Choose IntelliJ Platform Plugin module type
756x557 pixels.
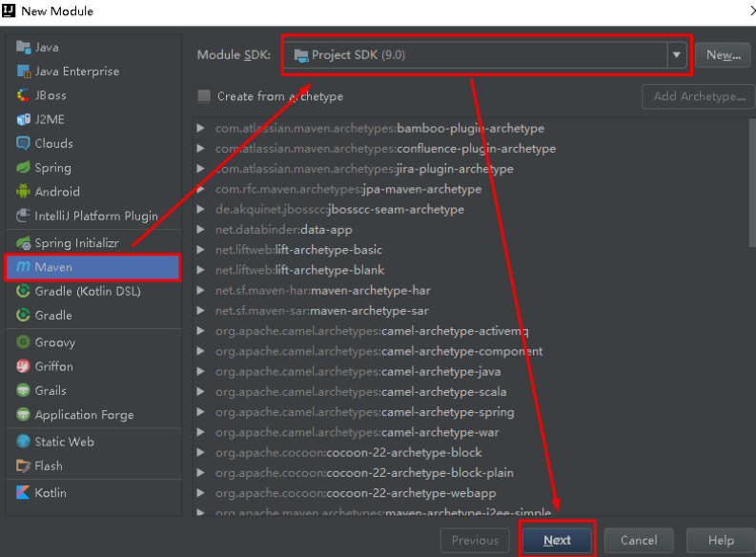tap(93, 216)
